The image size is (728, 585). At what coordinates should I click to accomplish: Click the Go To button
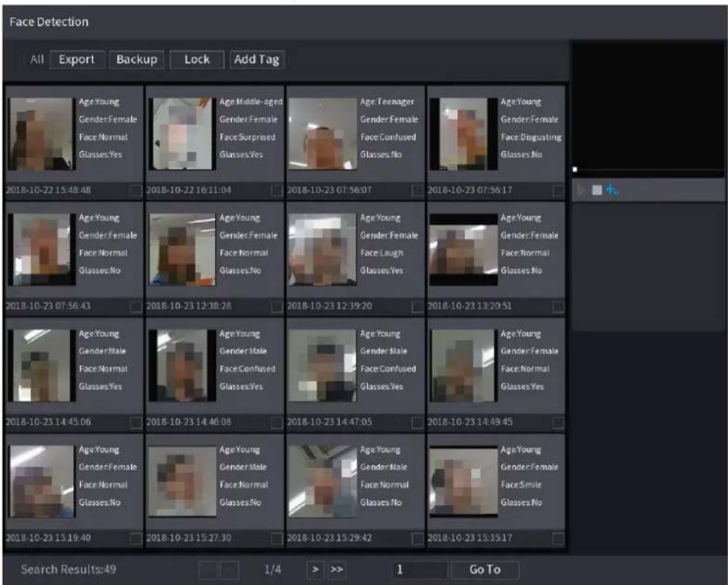tap(485, 569)
